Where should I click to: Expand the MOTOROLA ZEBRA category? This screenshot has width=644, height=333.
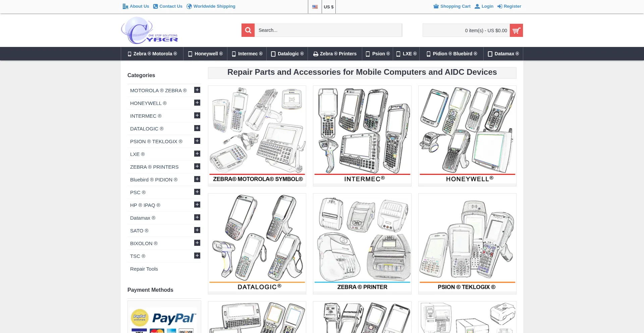197,90
